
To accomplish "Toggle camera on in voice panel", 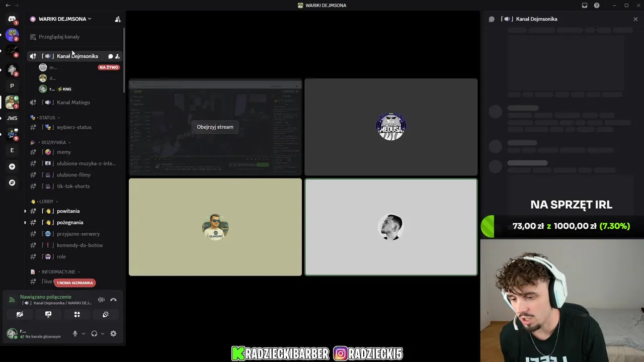I will tap(20, 314).
